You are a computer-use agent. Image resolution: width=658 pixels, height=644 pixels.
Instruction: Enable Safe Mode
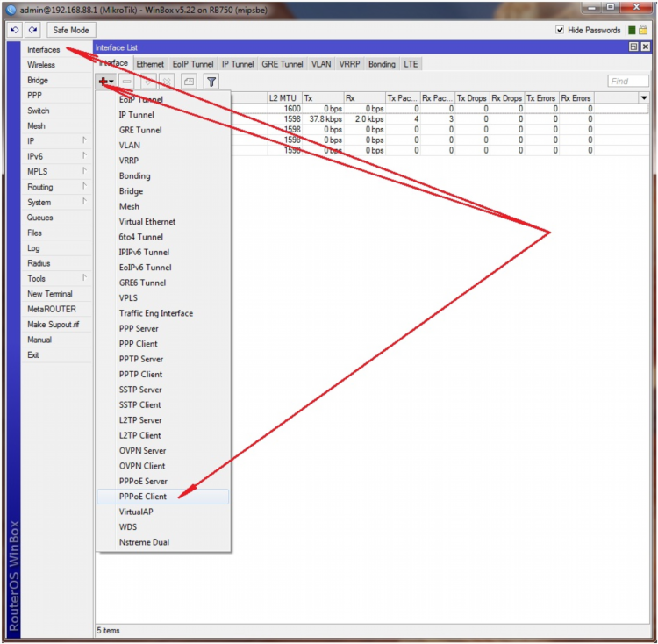[71, 30]
